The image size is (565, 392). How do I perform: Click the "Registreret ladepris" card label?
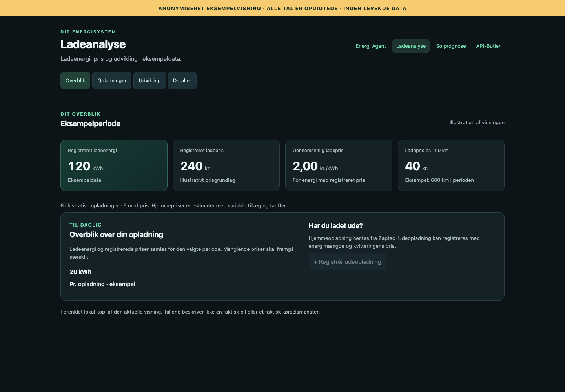pos(202,151)
